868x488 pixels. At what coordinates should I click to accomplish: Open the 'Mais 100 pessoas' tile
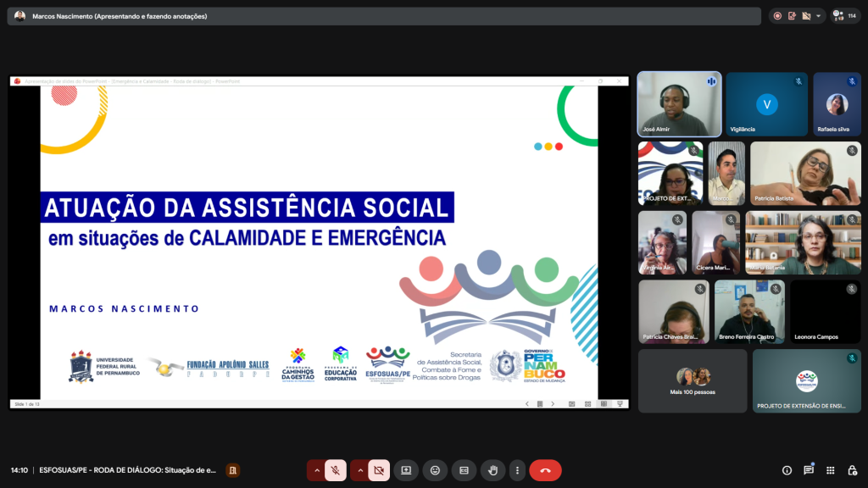pyautogui.click(x=693, y=380)
